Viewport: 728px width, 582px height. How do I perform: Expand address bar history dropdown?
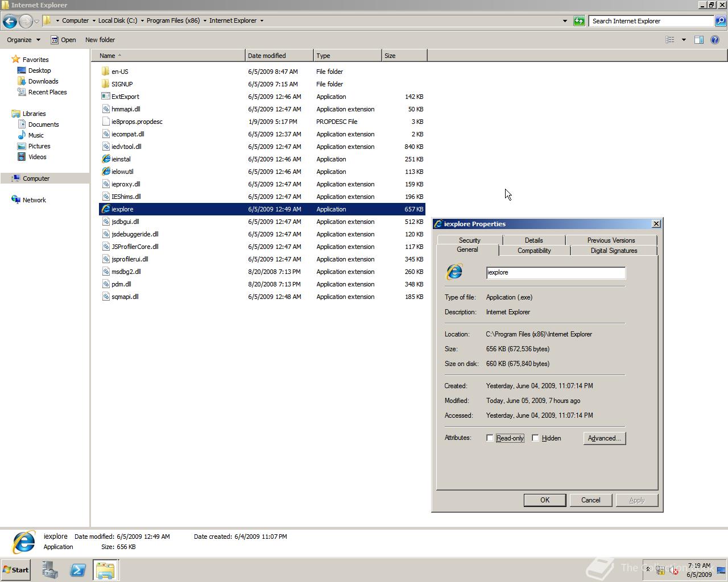click(x=565, y=21)
